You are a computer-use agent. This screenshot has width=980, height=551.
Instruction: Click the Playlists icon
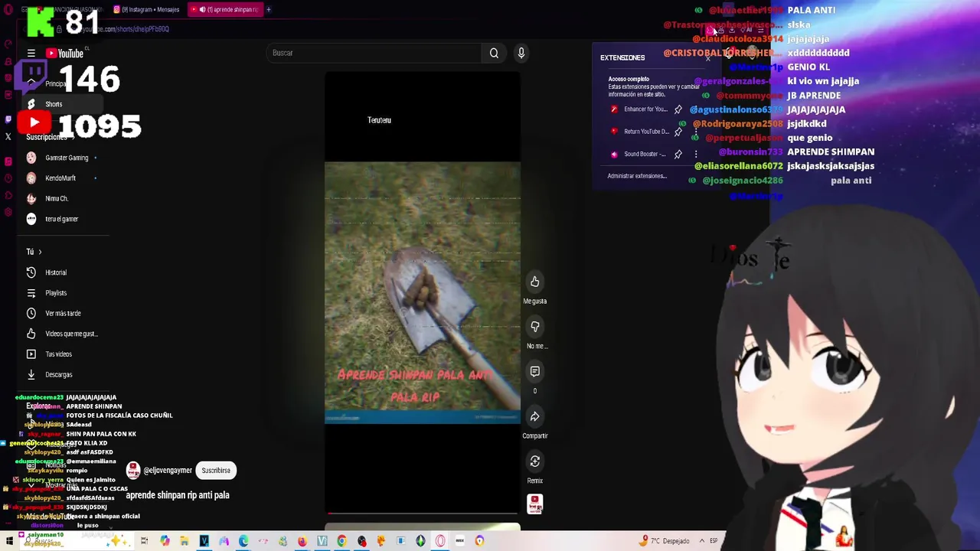click(31, 293)
